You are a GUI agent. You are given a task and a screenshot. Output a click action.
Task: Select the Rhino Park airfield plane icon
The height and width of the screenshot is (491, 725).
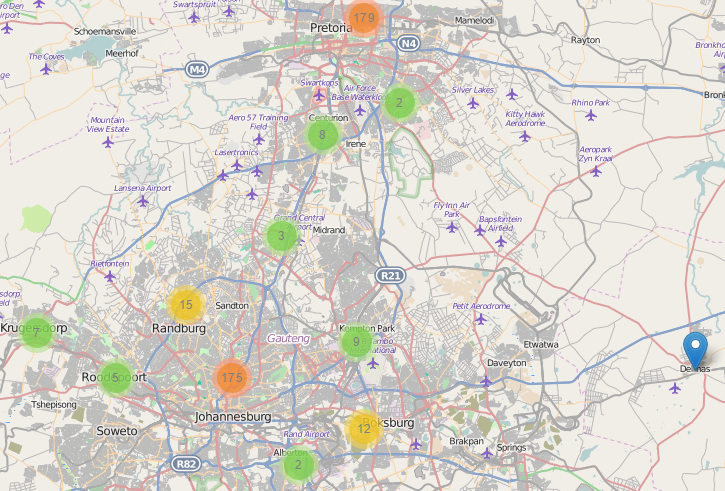point(591,115)
